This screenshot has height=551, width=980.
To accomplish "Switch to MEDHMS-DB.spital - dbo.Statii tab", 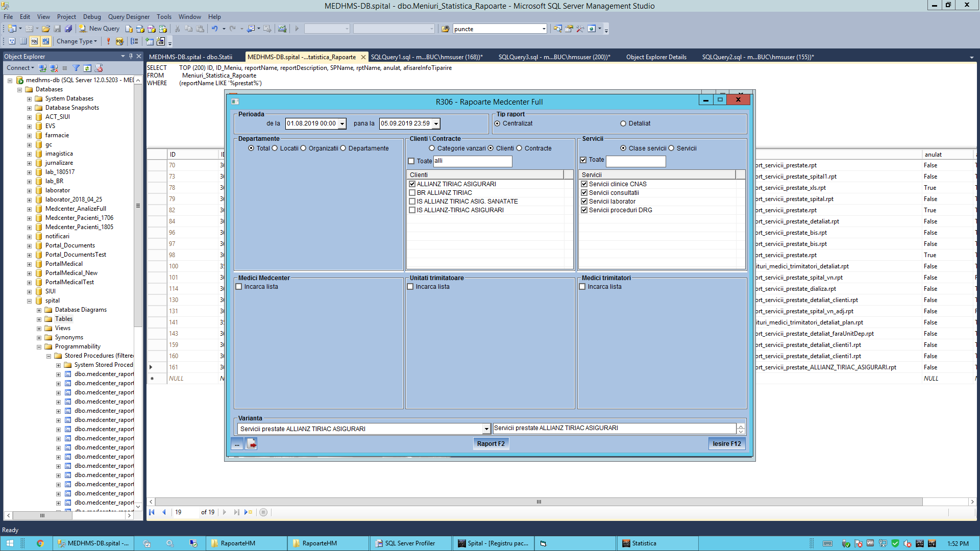I will [x=190, y=57].
